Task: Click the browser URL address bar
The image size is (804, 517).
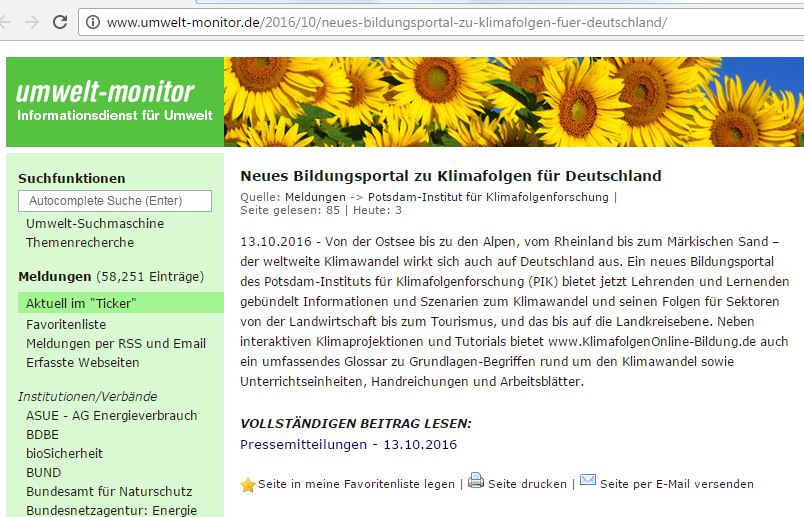Action: tap(430, 21)
